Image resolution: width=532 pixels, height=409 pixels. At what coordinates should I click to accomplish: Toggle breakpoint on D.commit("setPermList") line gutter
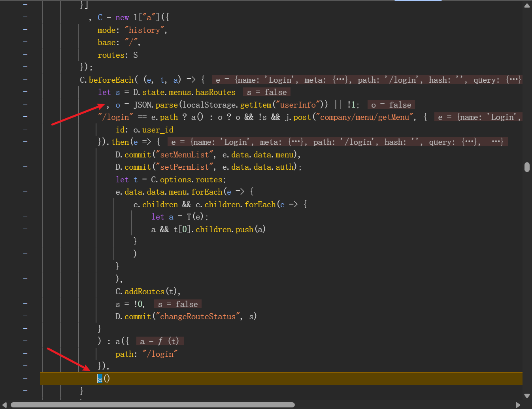(x=25, y=167)
